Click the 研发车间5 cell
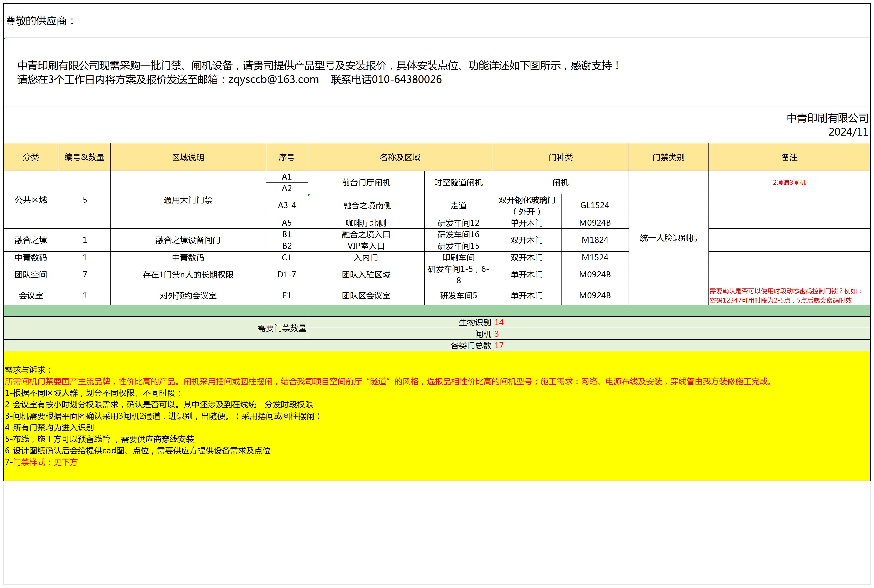Image resolution: width=874 pixels, height=588 pixels. [x=459, y=295]
